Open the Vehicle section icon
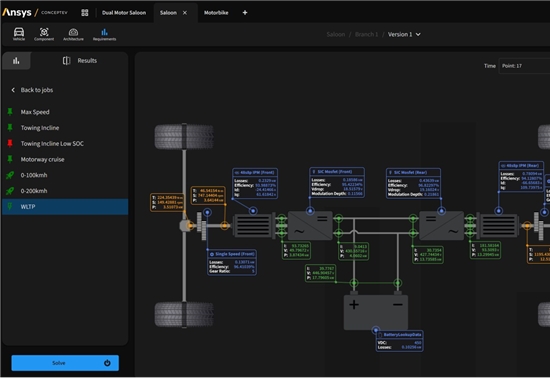Image resolution: width=550 pixels, height=378 pixels. click(19, 34)
